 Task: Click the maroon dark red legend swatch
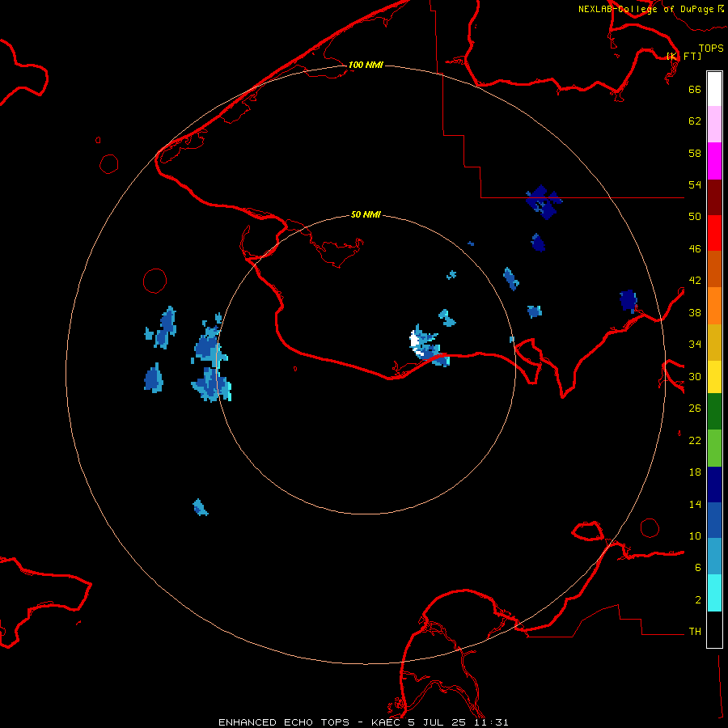tap(714, 197)
